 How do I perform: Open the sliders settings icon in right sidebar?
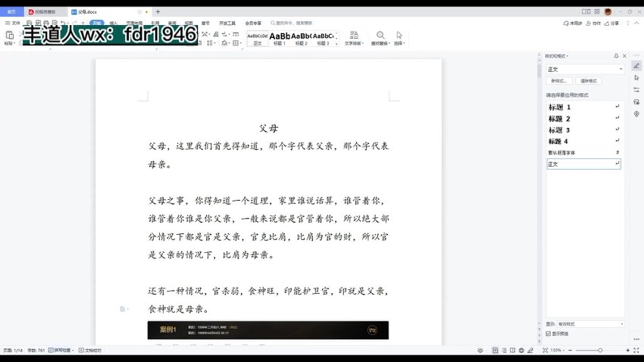pos(636,90)
